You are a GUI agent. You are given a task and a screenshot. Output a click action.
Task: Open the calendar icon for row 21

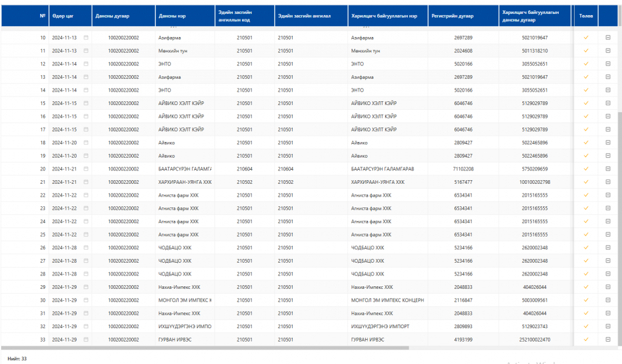(86, 182)
